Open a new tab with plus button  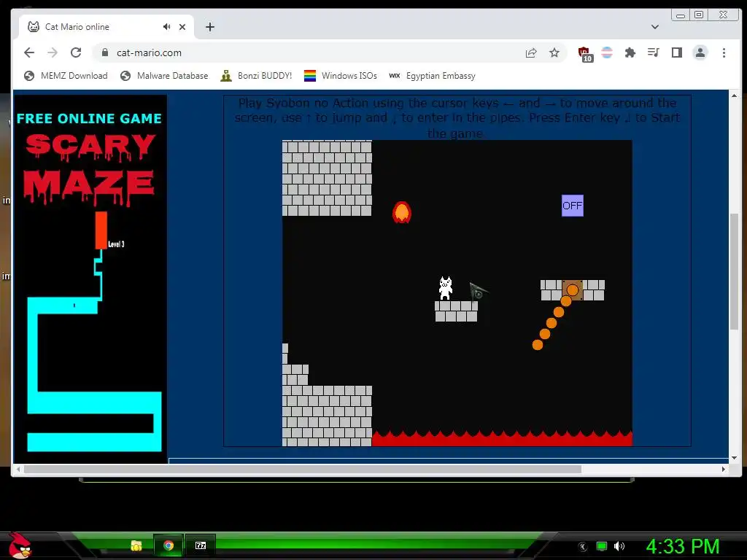click(x=210, y=27)
